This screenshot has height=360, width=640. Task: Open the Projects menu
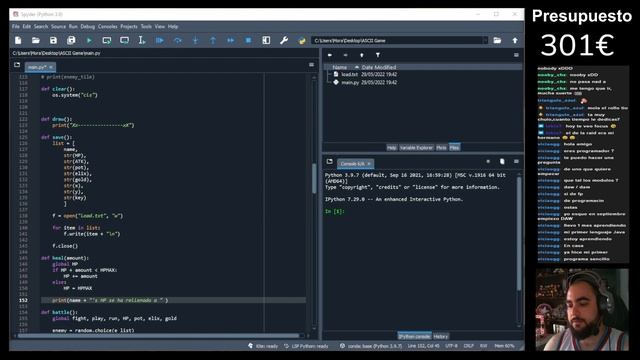(x=129, y=27)
